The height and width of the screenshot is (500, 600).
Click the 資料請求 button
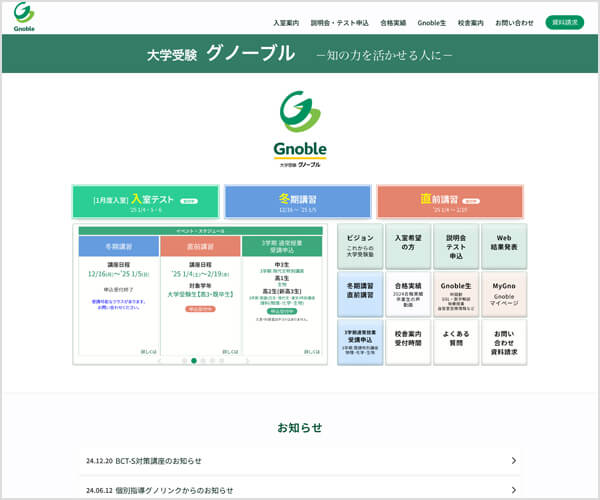click(565, 22)
